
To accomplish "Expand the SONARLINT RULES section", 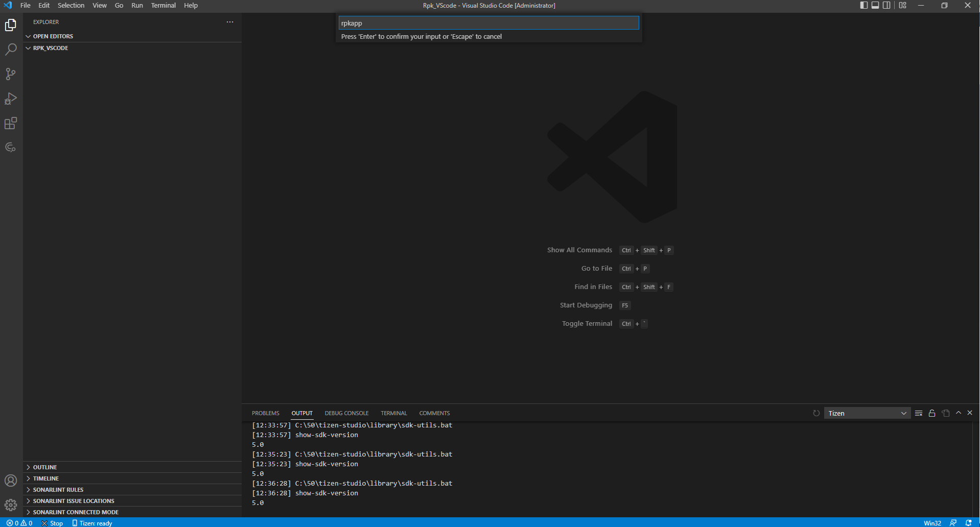I will [x=58, y=489].
